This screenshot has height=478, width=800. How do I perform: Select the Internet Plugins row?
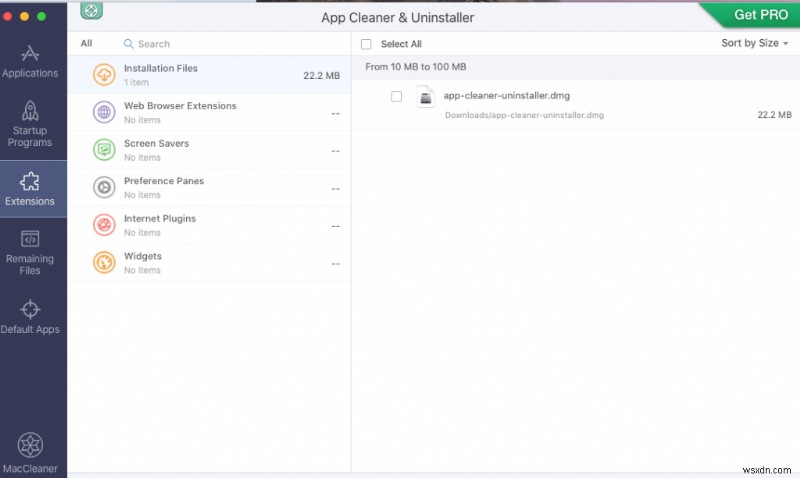pyautogui.click(x=209, y=225)
